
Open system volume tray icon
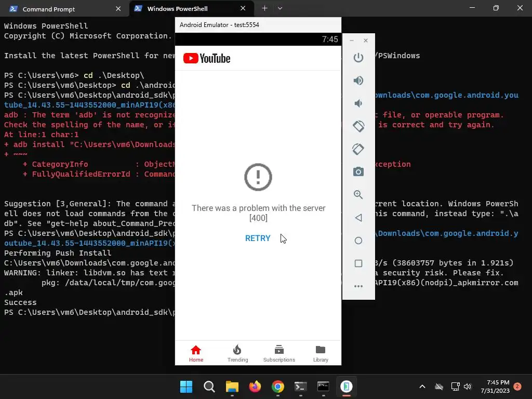click(x=468, y=387)
